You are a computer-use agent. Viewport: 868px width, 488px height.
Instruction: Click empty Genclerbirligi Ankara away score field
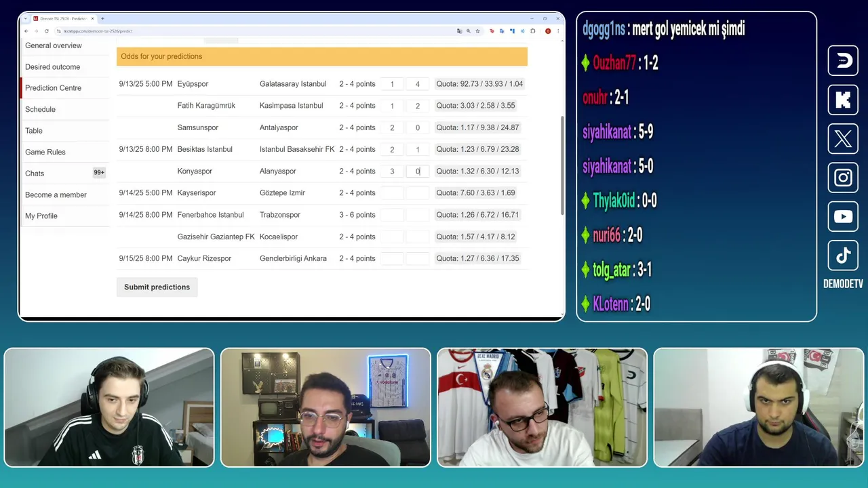point(418,258)
